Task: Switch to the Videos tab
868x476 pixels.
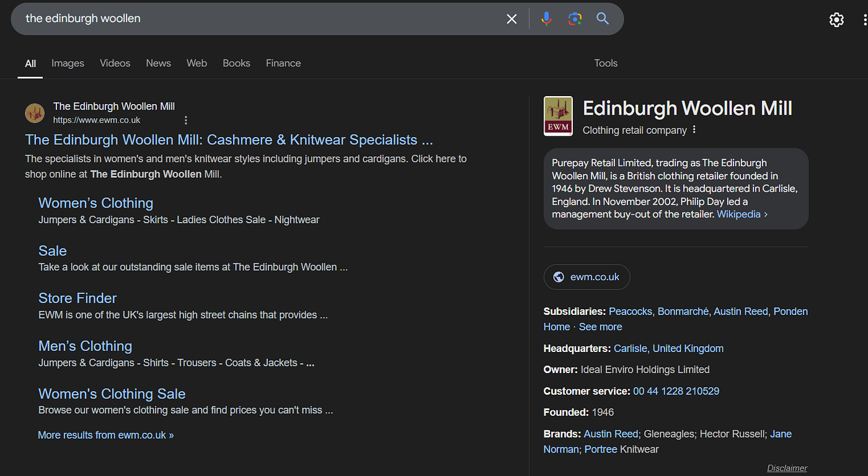Action: click(x=115, y=63)
